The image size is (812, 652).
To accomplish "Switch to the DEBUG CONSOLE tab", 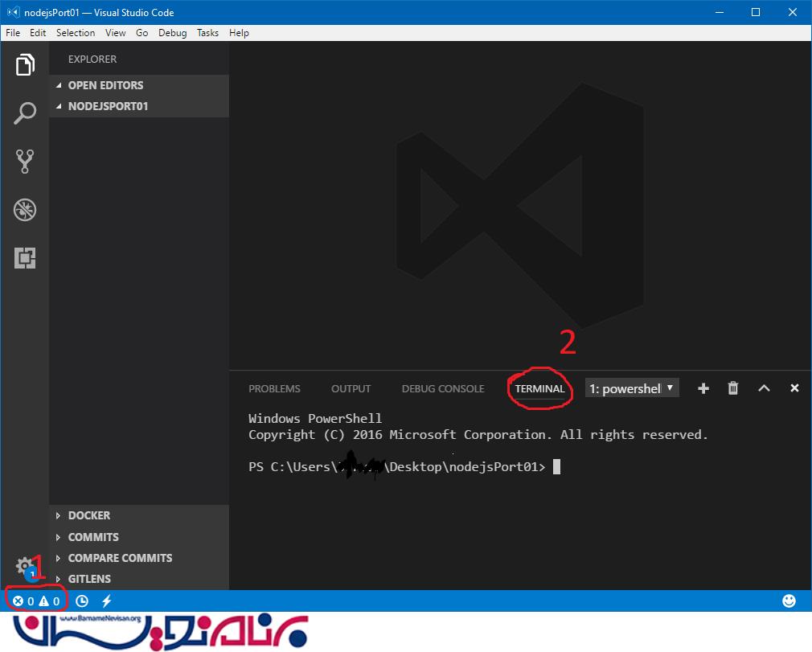I will 443,389.
